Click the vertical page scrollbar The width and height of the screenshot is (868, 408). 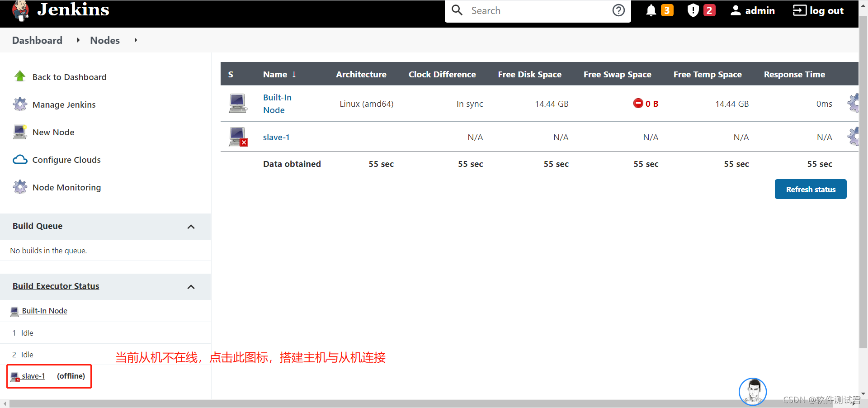click(x=863, y=181)
